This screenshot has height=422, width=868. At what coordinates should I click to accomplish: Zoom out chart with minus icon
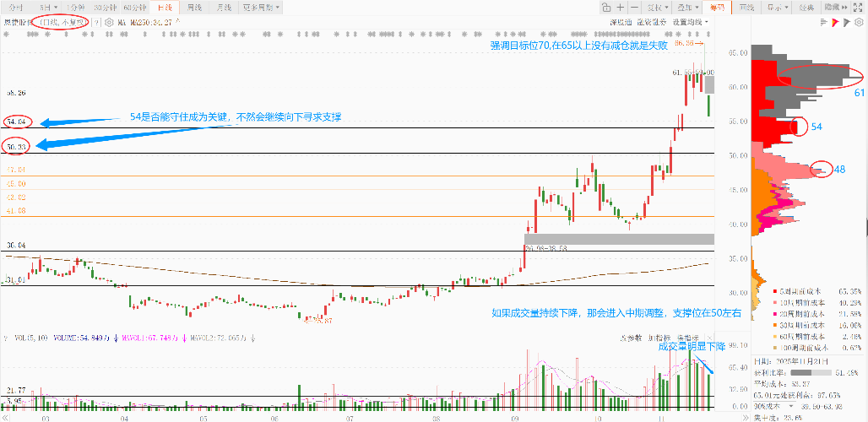coord(634,8)
